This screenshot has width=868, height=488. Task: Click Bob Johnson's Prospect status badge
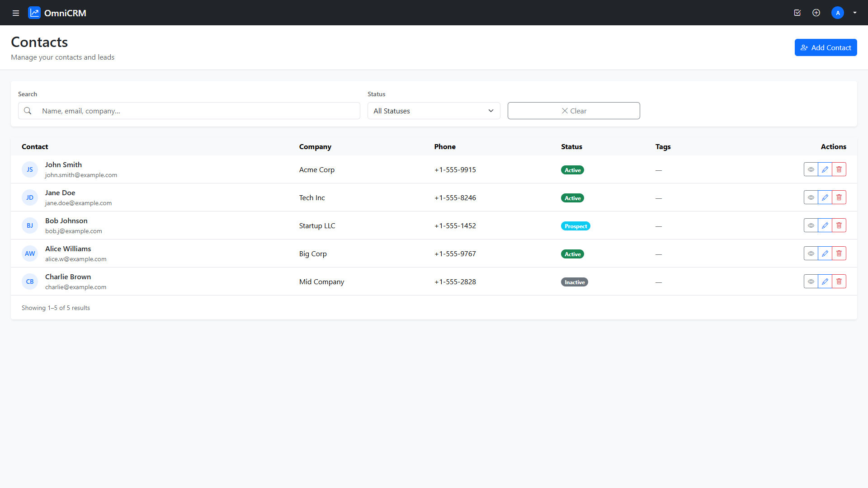point(576,226)
